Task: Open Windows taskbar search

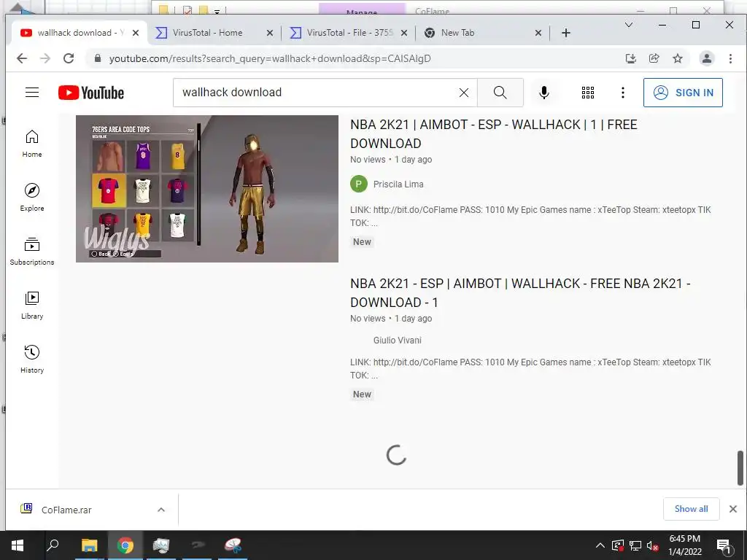Action: tap(53, 545)
